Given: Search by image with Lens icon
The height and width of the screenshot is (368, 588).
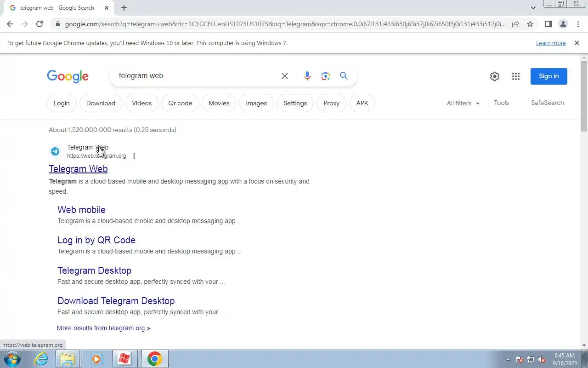Looking at the screenshot, I should (x=326, y=76).
